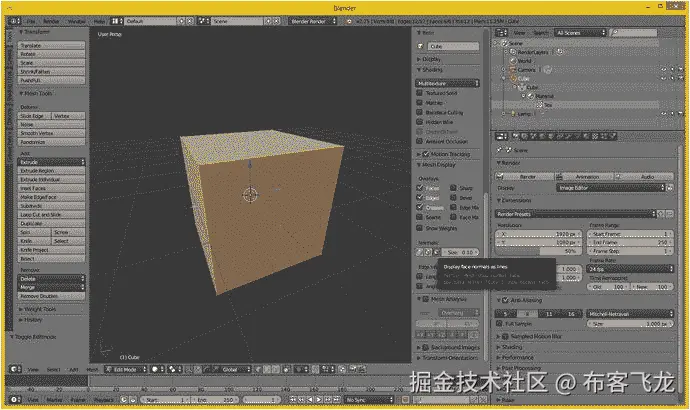Open the View menu in outliner header
Screen dimensions: 690x410
520,33
